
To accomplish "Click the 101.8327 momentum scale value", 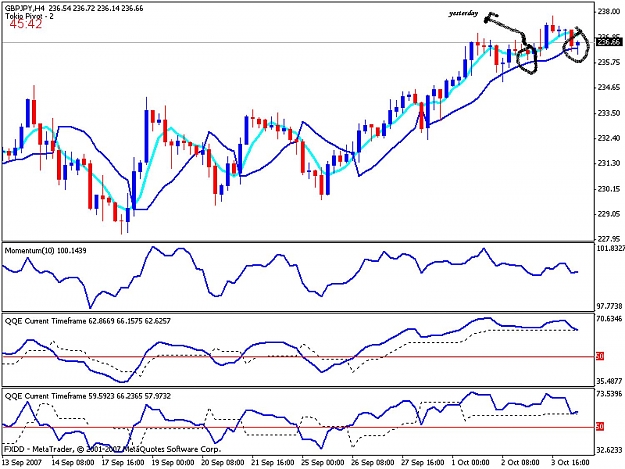I will coord(610,248).
